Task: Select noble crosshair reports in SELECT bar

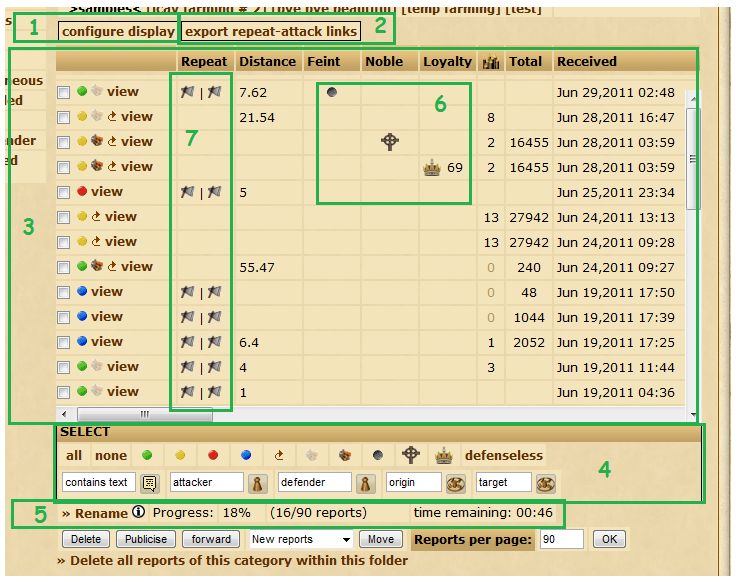Action: [x=411, y=454]
